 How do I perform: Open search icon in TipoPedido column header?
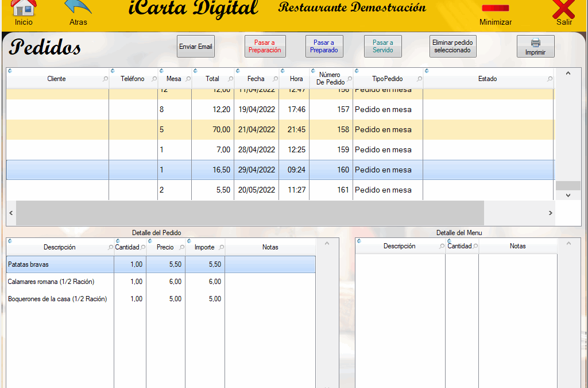(420, 79)
